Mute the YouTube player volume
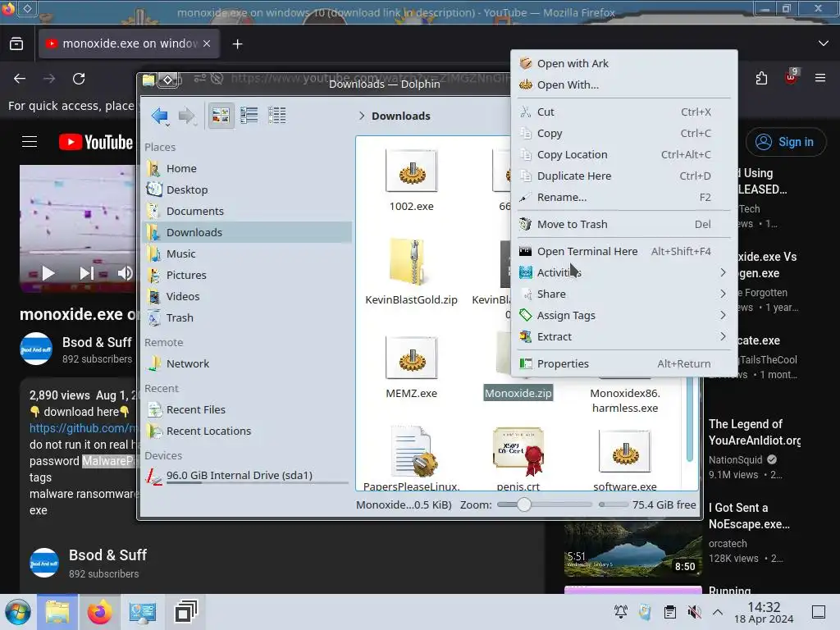This screenshot has height=630, width=840. [x=125, y=273]
